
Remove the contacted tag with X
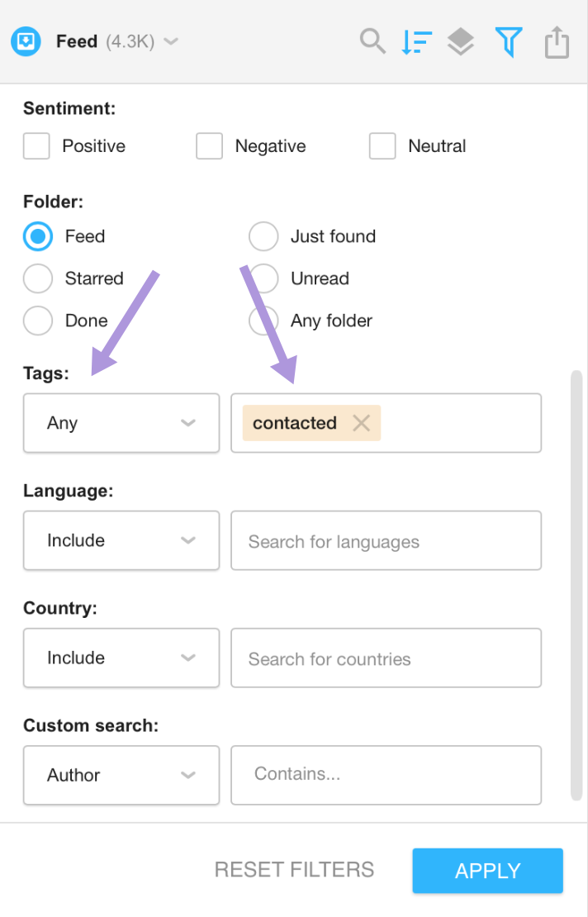pos(361,423)
